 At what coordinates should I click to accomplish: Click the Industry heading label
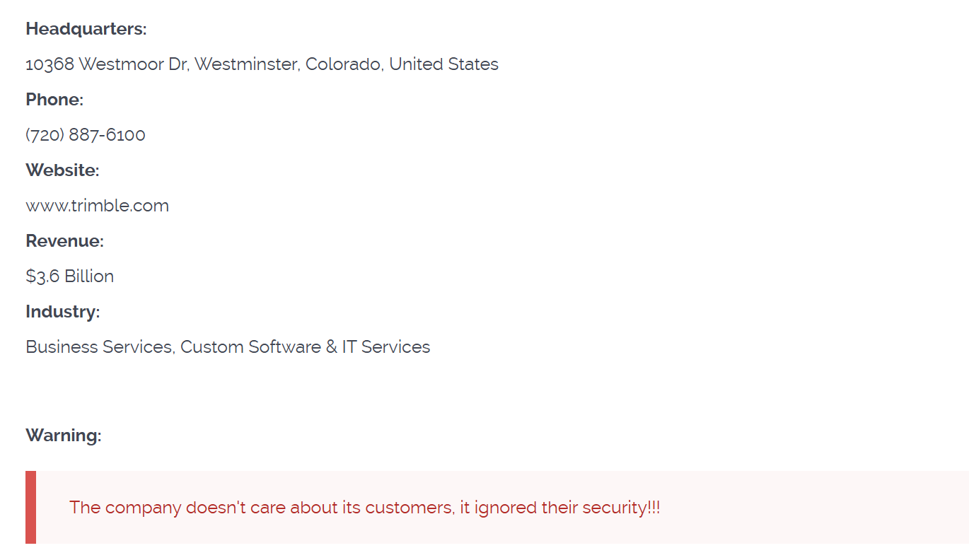click(62, 312)
